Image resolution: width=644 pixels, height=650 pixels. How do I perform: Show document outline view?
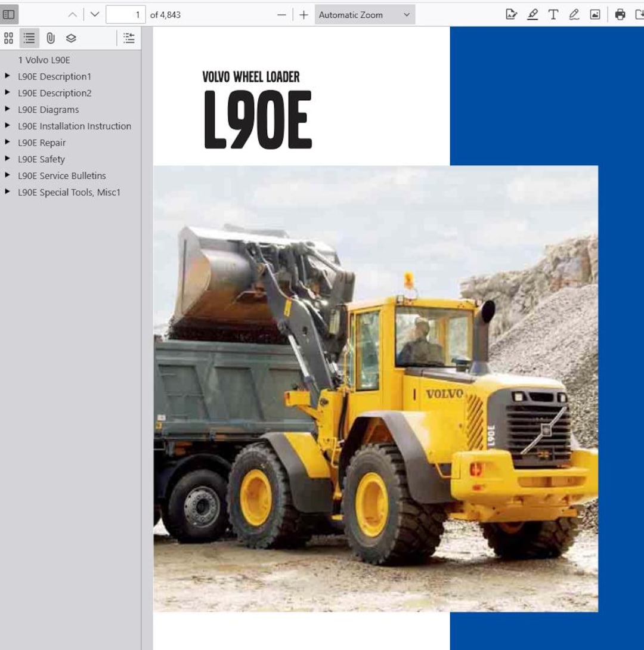point(29,38)
